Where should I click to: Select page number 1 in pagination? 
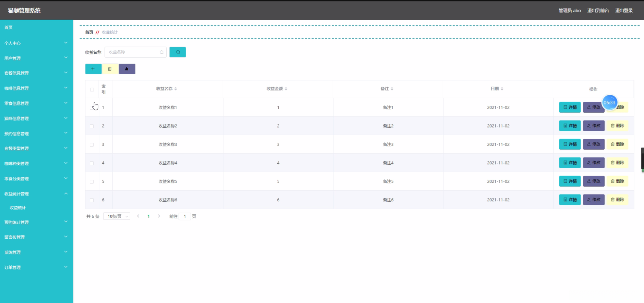click(148, 216)
